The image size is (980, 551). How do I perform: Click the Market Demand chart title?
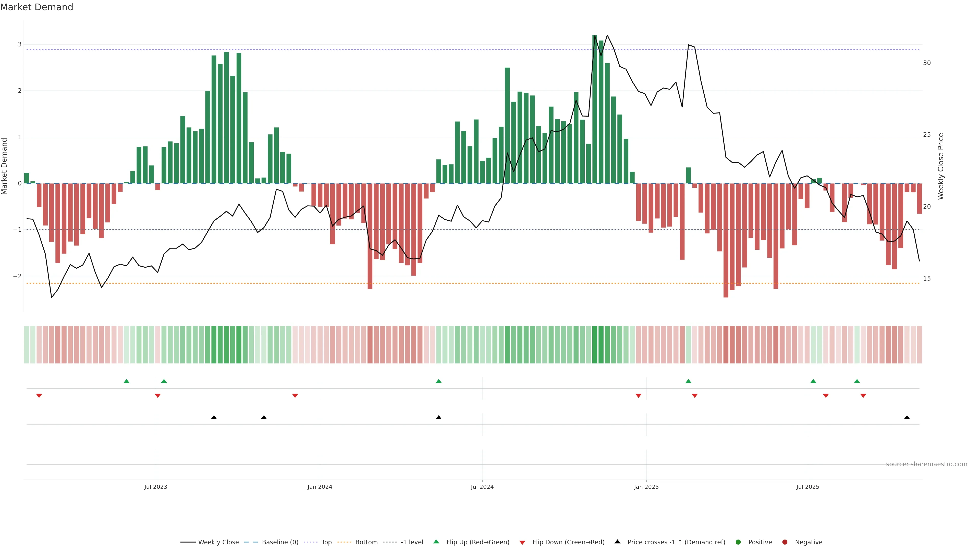36,7
